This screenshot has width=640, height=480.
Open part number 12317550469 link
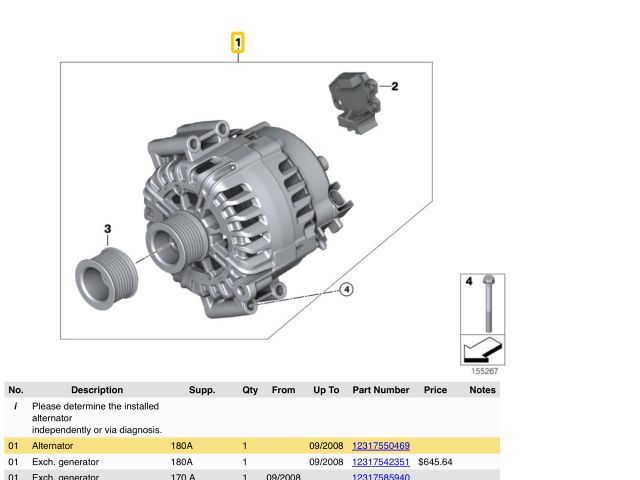pyautogui.click(x=381, y=445)
